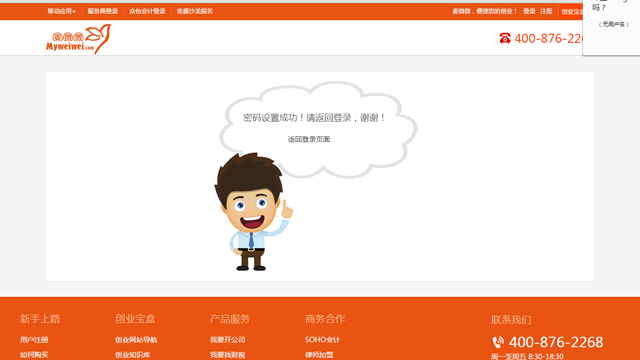
Task: Open the 创业知识库 footer link
Action: 132,355
